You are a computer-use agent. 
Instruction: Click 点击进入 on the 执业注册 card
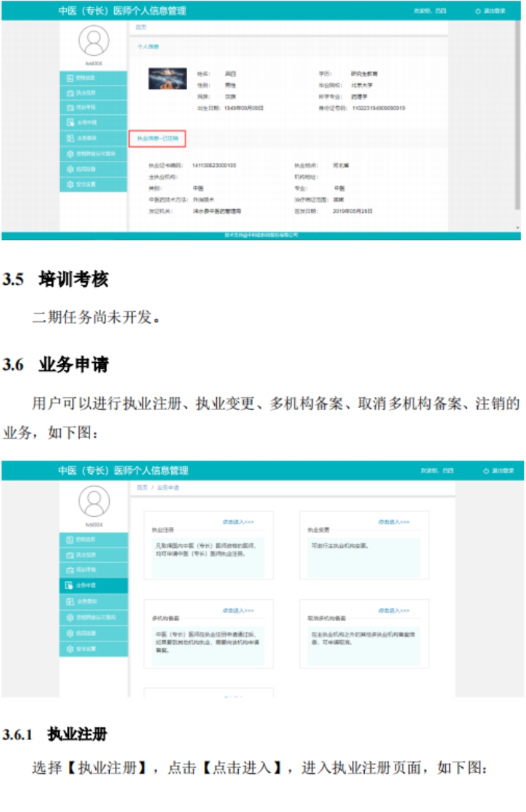[x=238, y=522]
